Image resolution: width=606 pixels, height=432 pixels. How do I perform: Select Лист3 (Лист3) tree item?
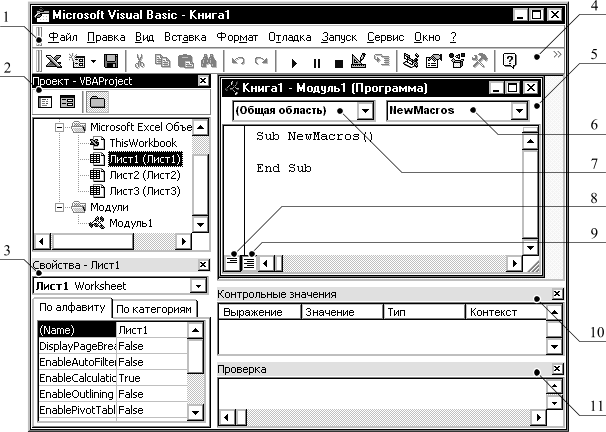coord(145,191)
